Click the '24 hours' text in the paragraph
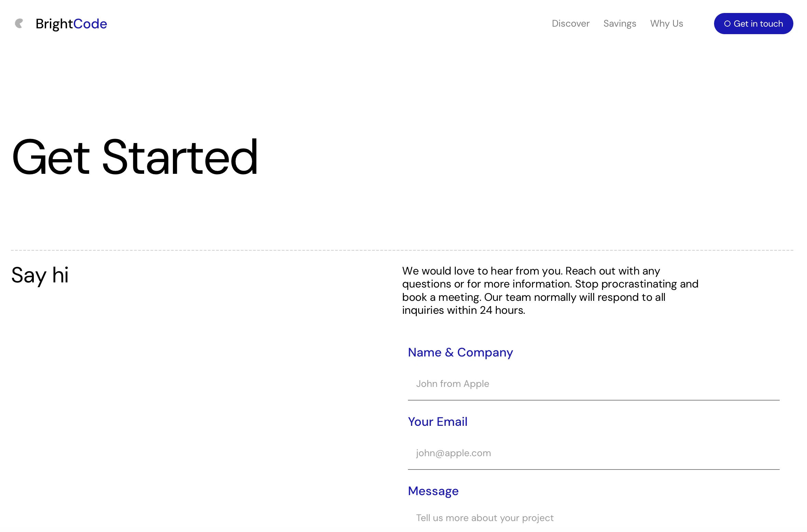This screenshot has width=807, height=532. pos(502,310)
